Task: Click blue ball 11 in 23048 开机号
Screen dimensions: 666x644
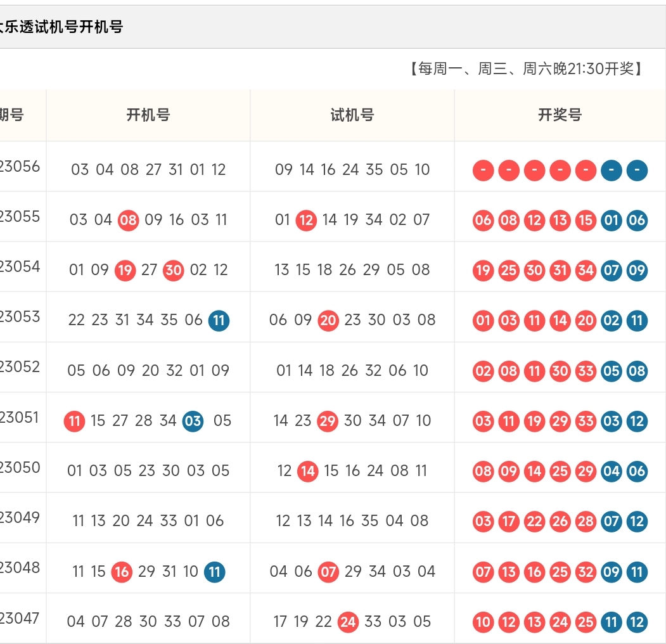Action: 214,572
